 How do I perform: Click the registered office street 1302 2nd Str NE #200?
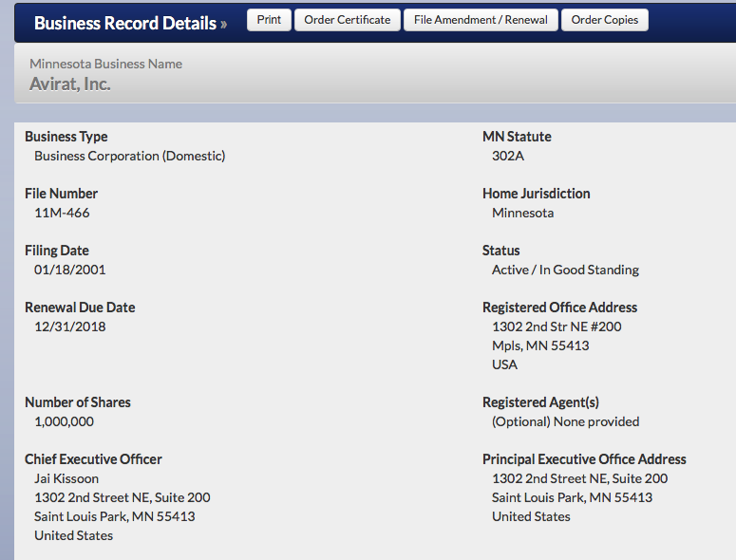click(x=557, y=327)
